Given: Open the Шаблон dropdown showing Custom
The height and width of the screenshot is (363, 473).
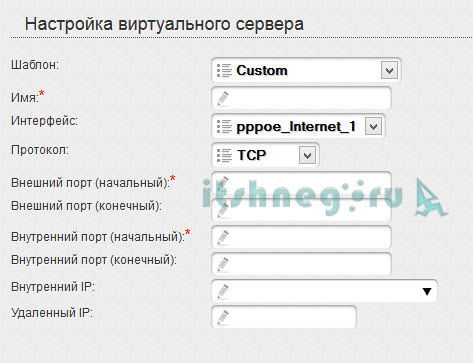Looking at the screenshot, I should [x=306, y=70].
